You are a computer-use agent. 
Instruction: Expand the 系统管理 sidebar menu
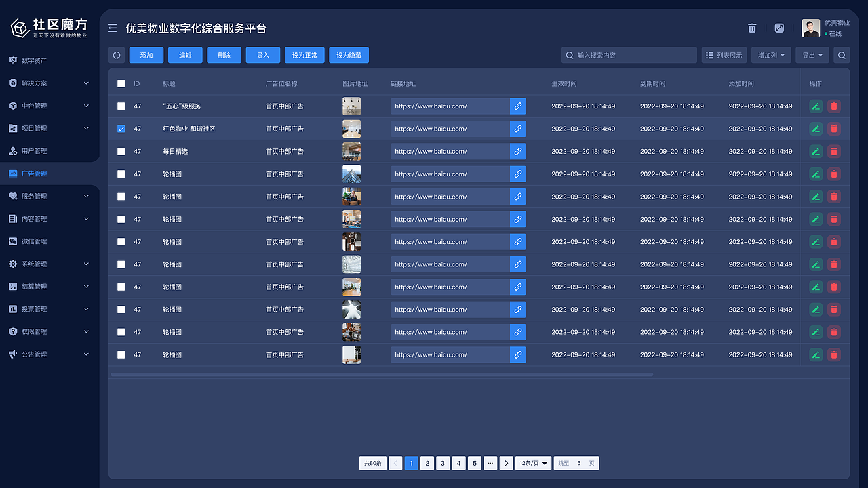coord(86,264)
